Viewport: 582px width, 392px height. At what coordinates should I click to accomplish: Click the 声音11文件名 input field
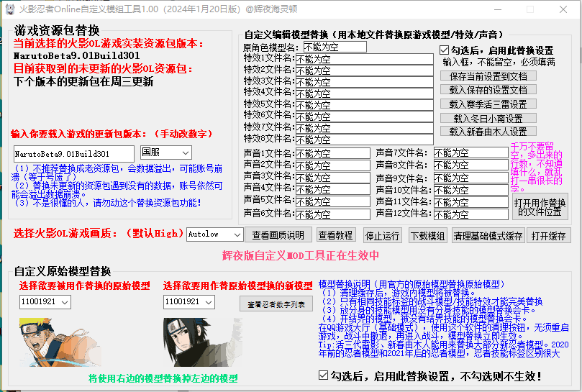coord(471,202)
